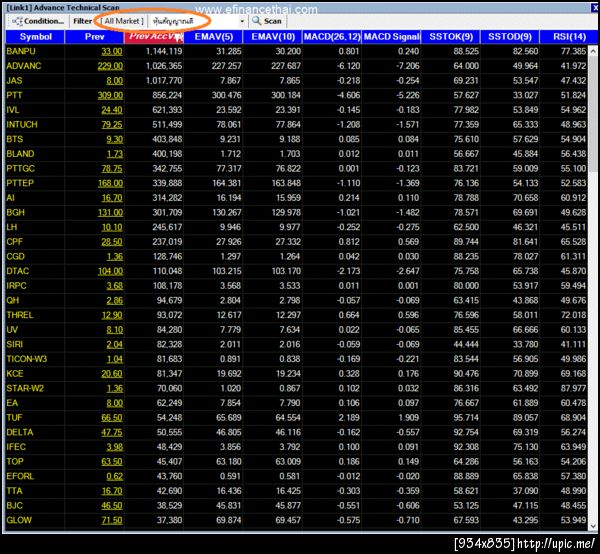Viewport: 600px width, 554px height.
Task: Select the STAR-W2 symbol
Action: [x=25, y=388]
